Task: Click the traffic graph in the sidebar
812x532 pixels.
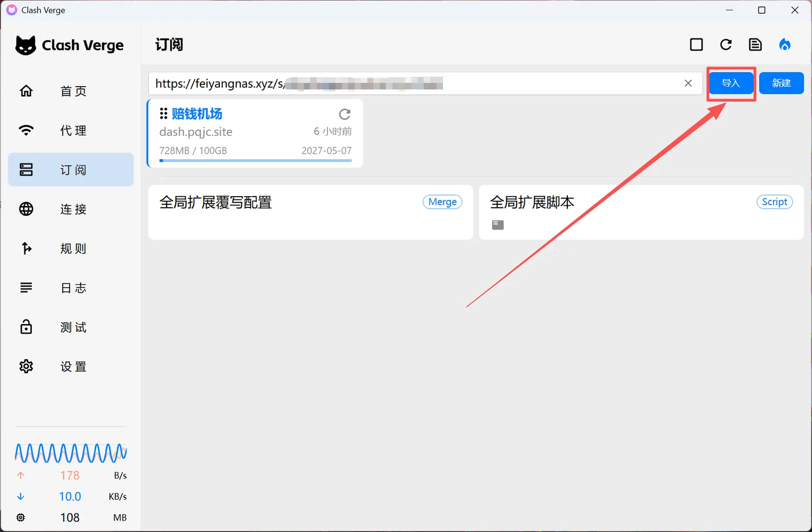Action: coord(71,453)
